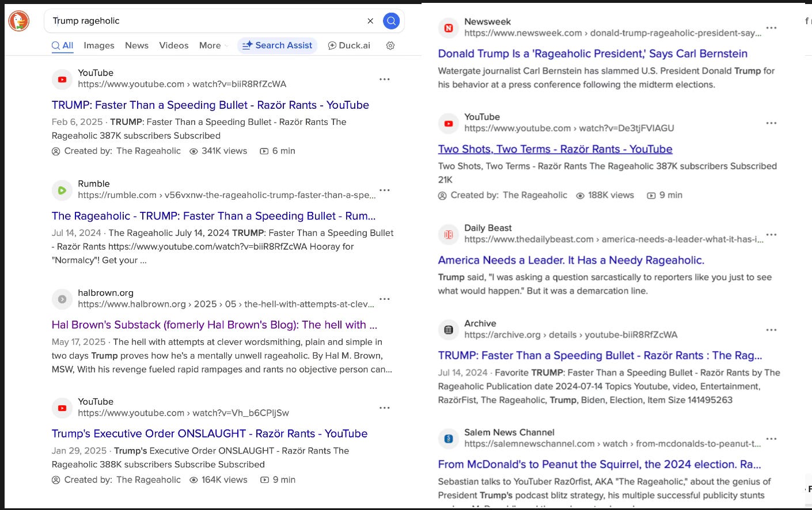Switch to the News tab
Viewport: 812px width, 510px height.
click(x=136, y=45)
